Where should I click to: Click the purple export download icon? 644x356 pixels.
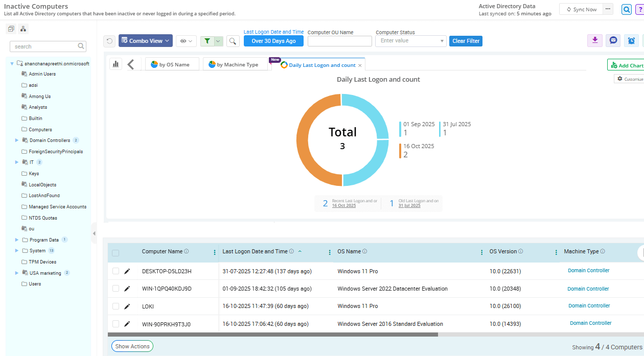pos(595,41)
